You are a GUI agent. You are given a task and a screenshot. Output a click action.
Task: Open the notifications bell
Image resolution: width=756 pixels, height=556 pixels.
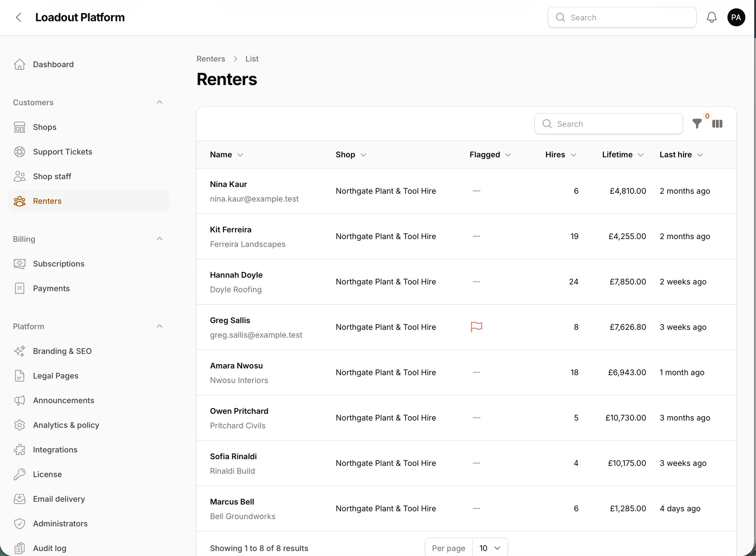coord(712,17)
